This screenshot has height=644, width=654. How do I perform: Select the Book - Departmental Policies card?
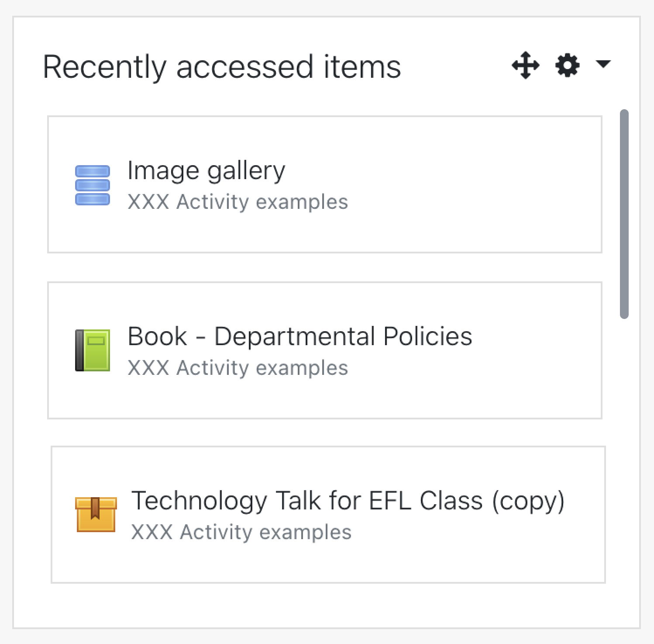pos(325,350)
